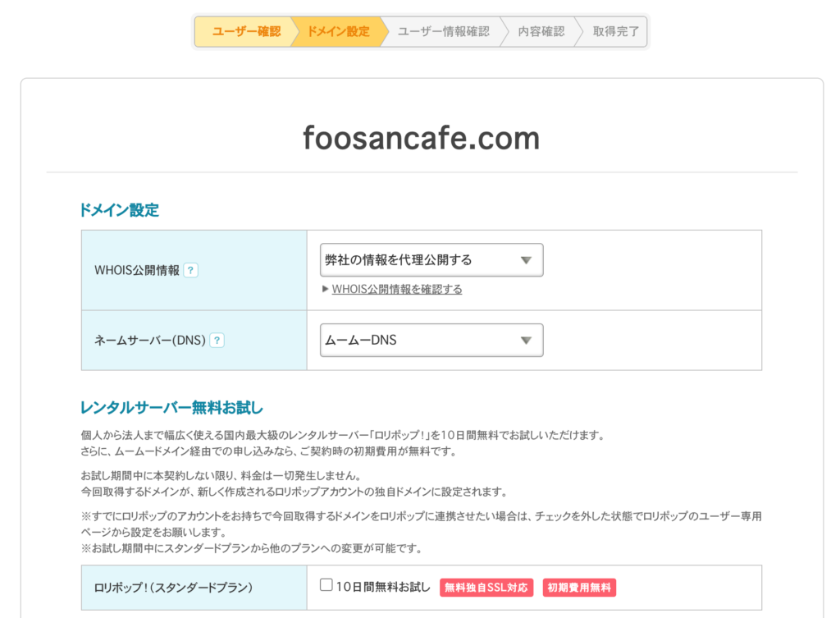Click the ドメイン設定 section heading
The width and height of the screenshot is (840, 618).
point(119,210)
